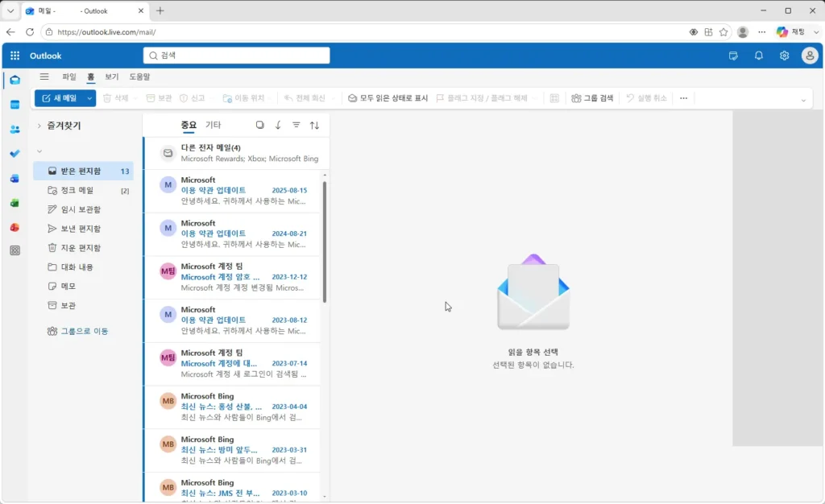Expand the ribbon with right-side chevron
The width and height of the screenshot is (825, 504).
click(803, 100)
